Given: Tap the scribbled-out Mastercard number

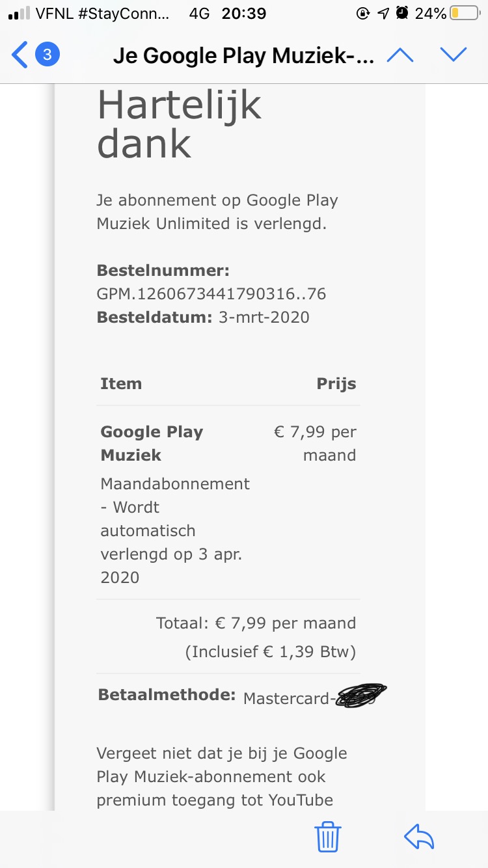Looking at the screenshot, I should (x=360, y=697).
